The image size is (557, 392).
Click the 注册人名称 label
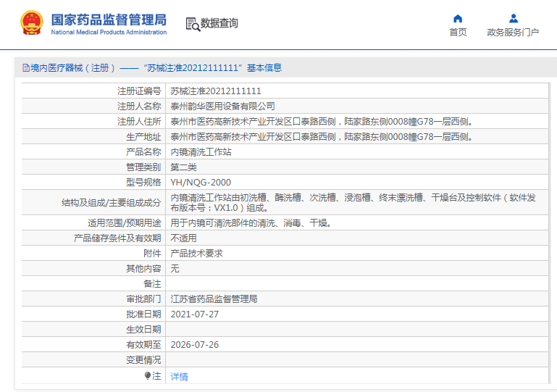[x=139, y=107]
